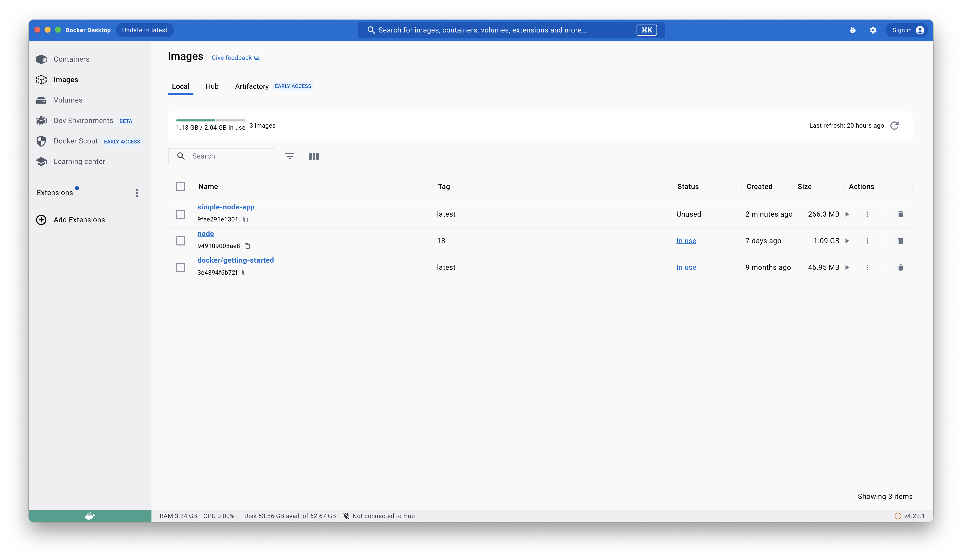The height and width of the screenshot is (560, 962).
Task: Click the Sign in button
Action: (907, 30)
